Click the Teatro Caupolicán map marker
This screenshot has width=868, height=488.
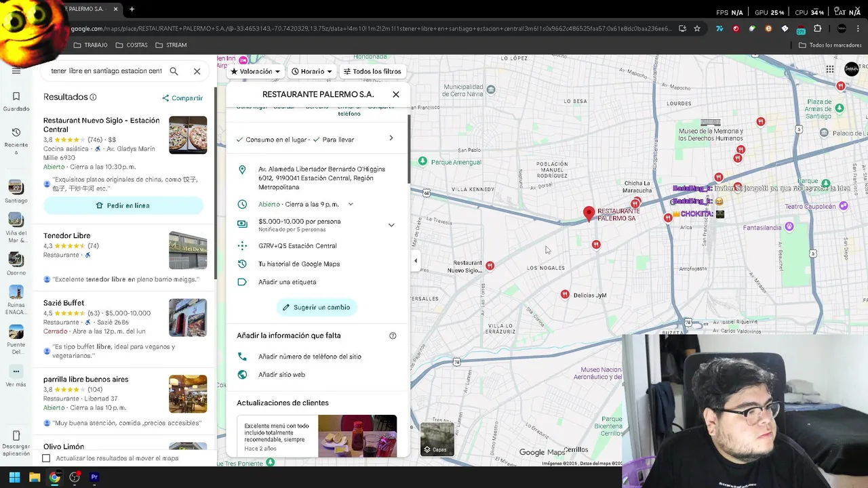click(x=844, y=205)
